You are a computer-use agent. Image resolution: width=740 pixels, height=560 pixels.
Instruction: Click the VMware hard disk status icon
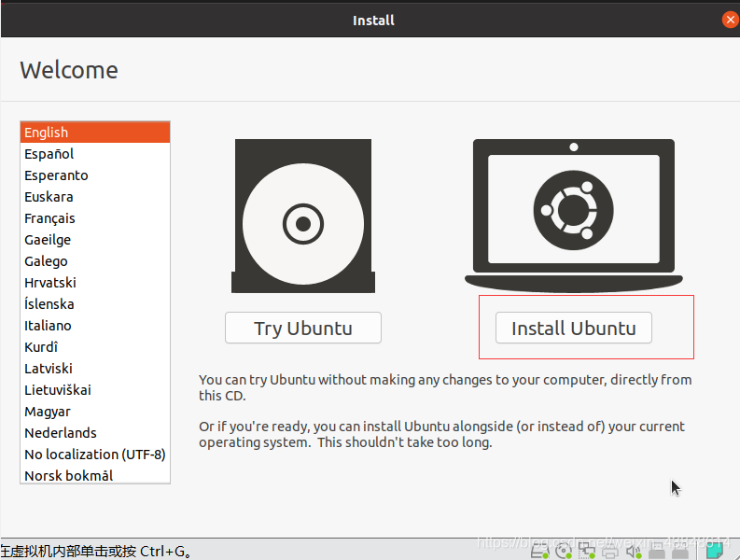pyautogui.click(x=540, y=551)
